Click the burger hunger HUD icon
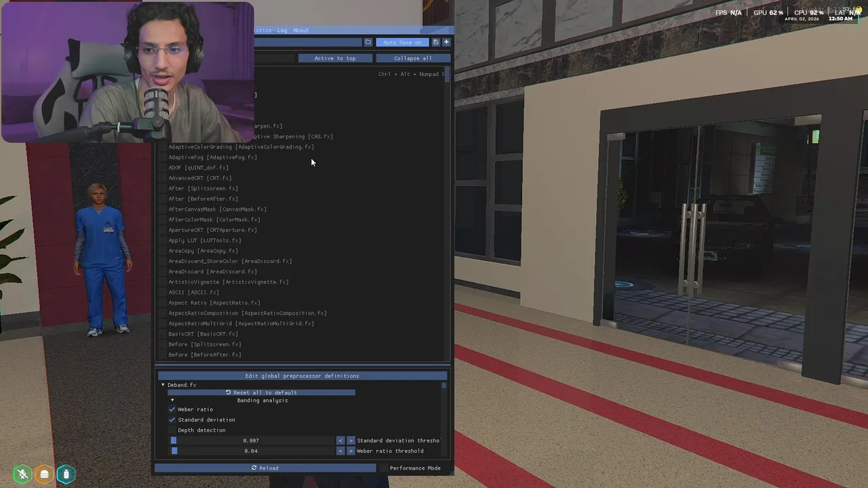The image size is (868, 488). click(45, 474)
